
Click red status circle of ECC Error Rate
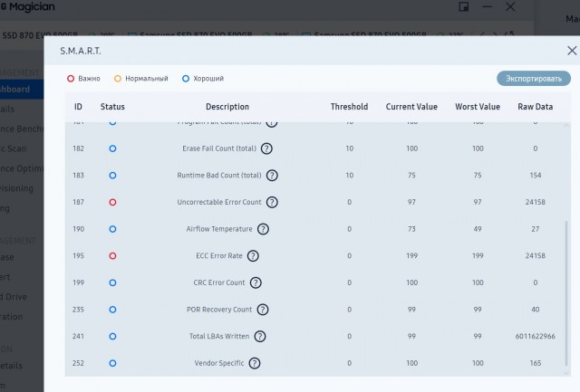pos(112,256)
